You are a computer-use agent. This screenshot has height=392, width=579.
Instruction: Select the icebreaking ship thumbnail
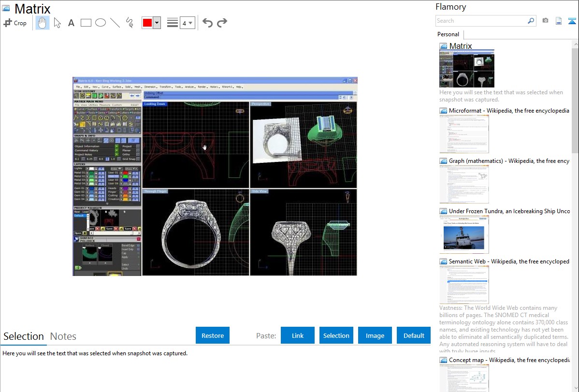[464, 234]
